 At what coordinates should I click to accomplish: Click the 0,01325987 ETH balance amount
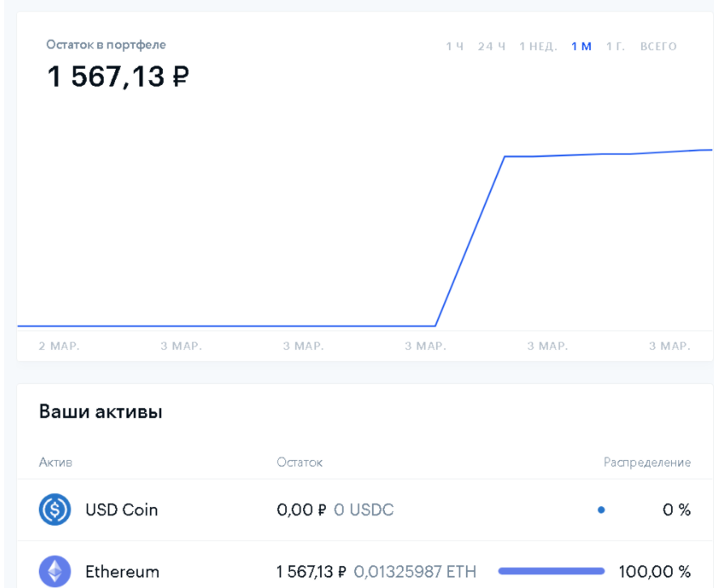(415, 572)
